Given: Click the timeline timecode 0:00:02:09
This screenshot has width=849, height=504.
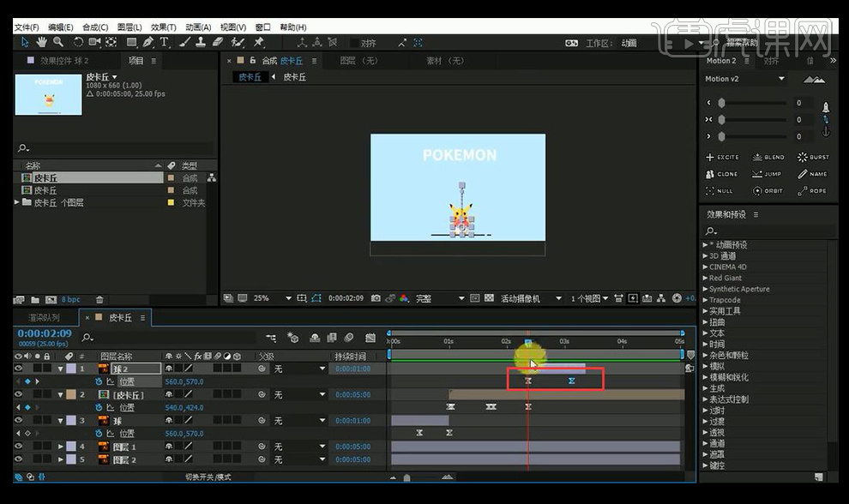Looking at the screenshot, I should pos(45,333).
